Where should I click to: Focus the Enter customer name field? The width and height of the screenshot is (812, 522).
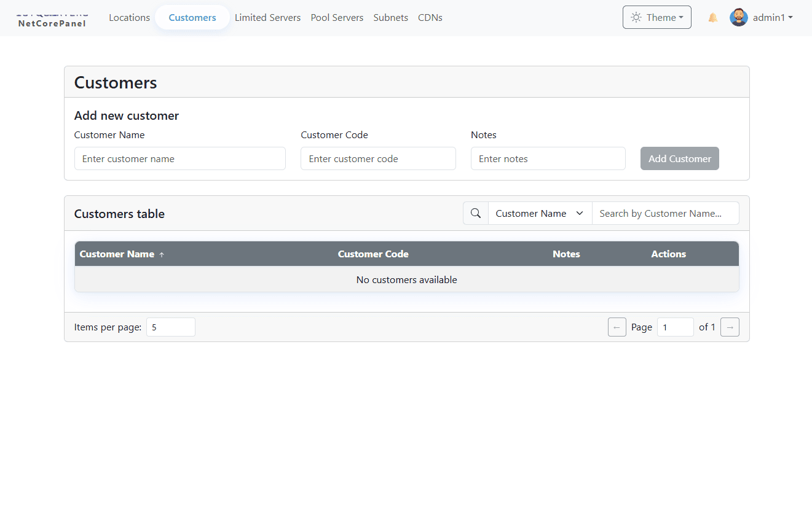tap(180, 158)
